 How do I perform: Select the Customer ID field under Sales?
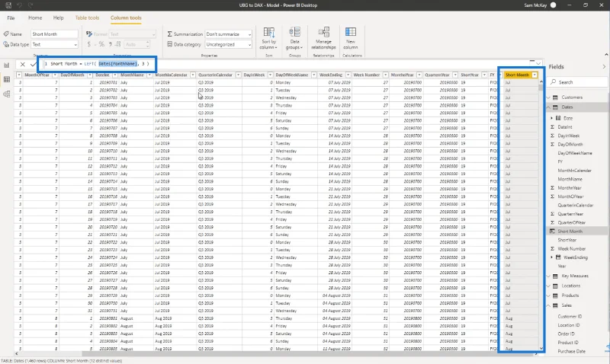(570, 317)
